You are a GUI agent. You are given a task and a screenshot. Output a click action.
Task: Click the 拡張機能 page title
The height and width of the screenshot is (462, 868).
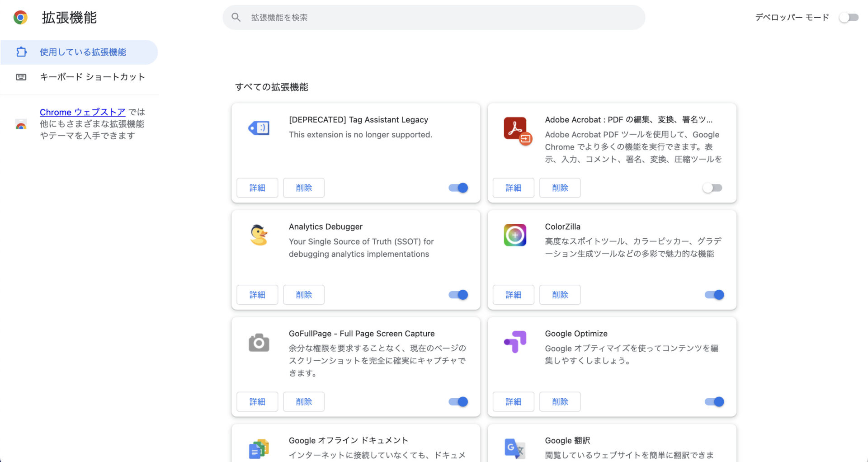point(69,18)
